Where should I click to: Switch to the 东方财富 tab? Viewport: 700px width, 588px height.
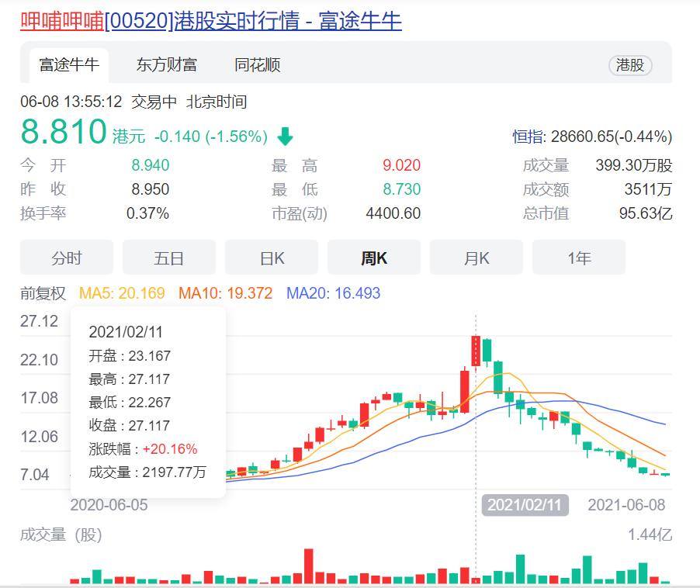pyautogui.click(x=167, y=65)
